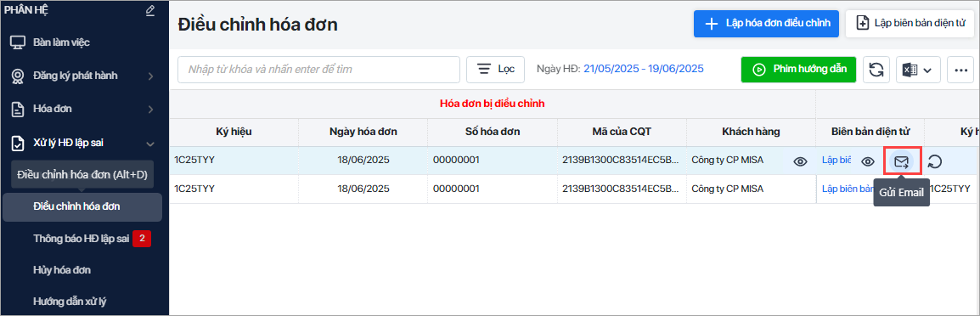980x316 pixels.
Task: Preview biên bản via eye icon in first row
Action: coord(868,161)
